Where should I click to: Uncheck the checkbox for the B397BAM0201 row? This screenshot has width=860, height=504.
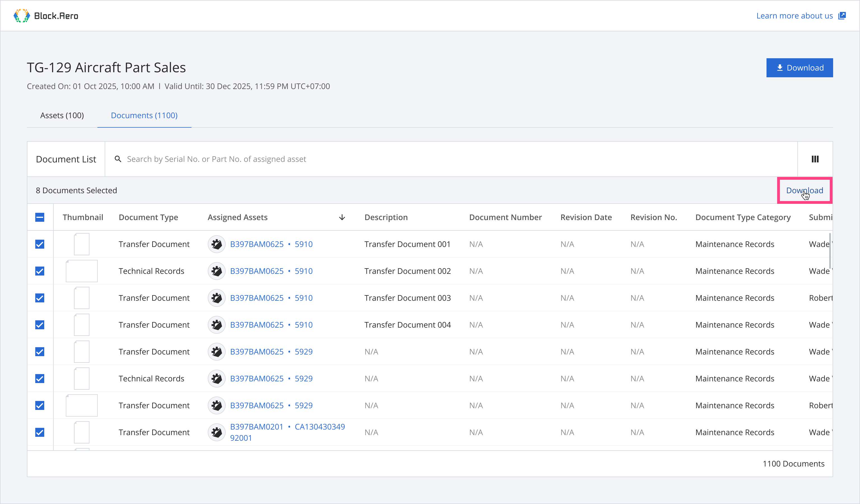tap(40, 432)
